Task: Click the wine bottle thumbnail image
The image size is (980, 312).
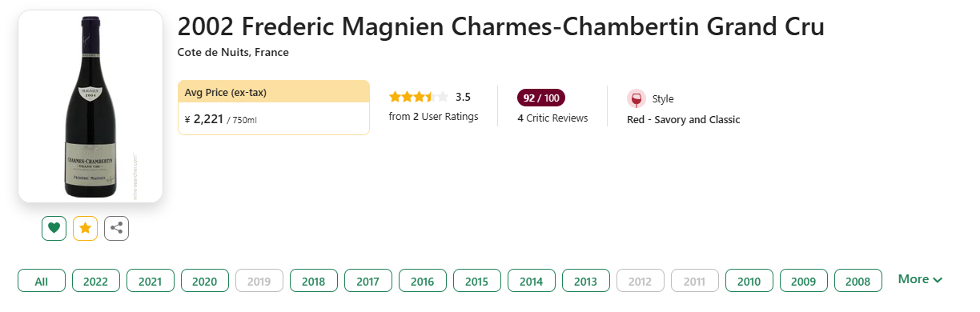Action: [90, 106]
